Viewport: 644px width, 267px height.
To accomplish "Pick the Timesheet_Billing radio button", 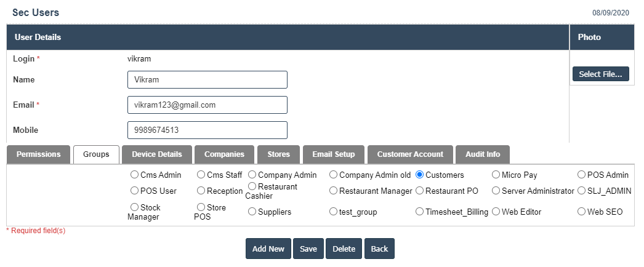I will tap(420, 212).
